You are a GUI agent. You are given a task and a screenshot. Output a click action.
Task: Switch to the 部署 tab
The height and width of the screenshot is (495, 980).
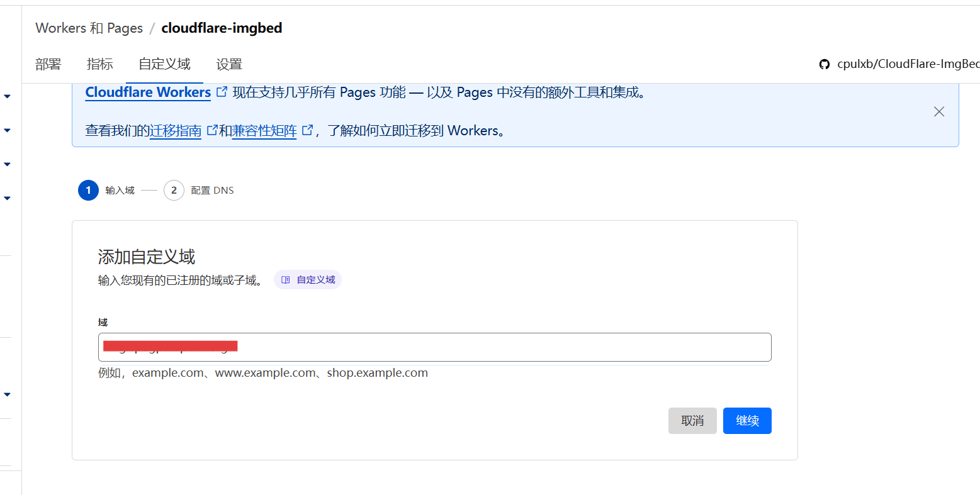click(x=48, y=64)
